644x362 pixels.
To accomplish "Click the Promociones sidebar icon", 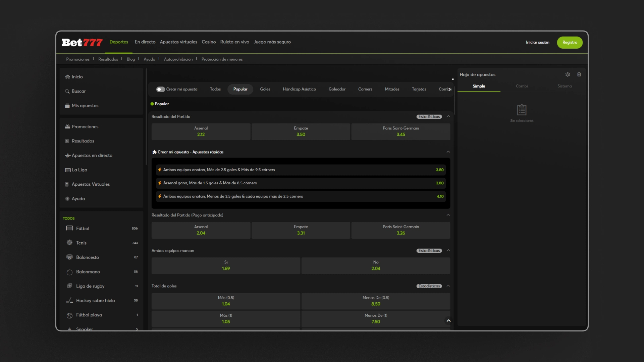I will coord(67,127).
